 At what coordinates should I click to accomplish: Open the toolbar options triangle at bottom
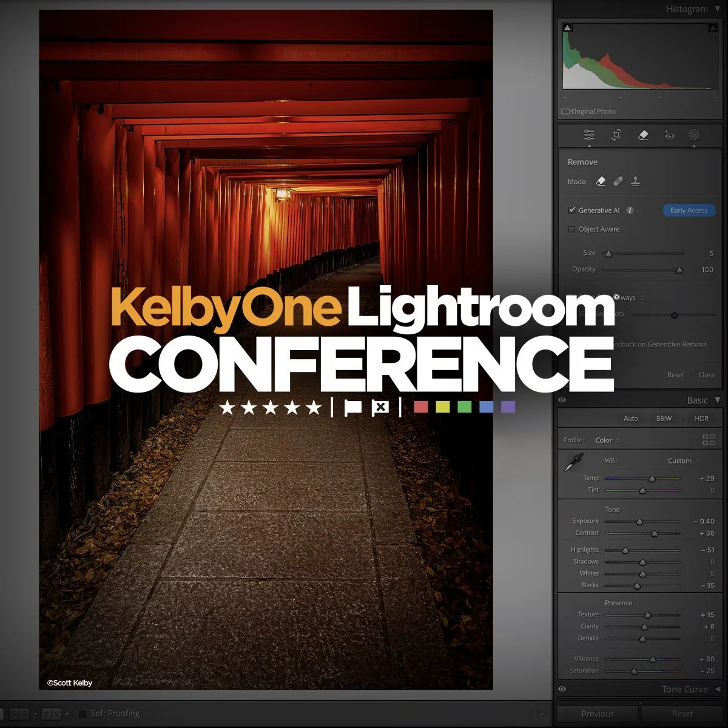click(542, 714)
